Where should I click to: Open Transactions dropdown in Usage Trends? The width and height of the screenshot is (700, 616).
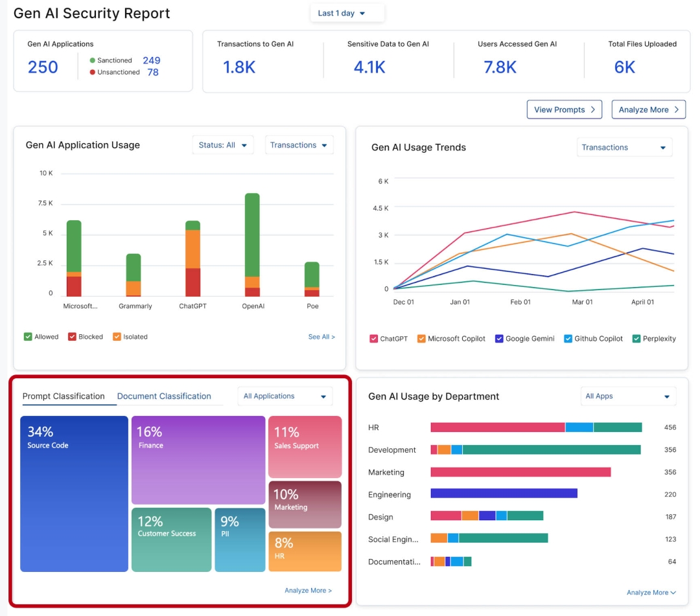[x=624, y=148]
